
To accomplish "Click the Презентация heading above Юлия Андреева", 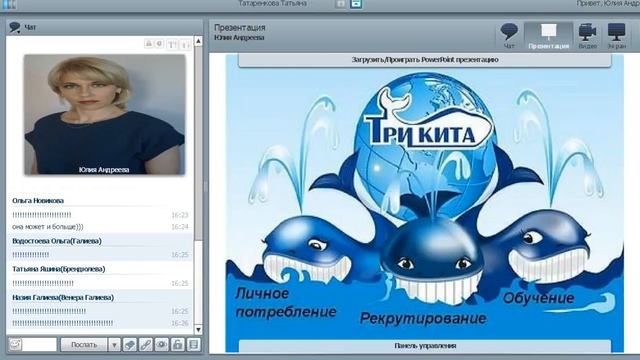I will [240, 27].
